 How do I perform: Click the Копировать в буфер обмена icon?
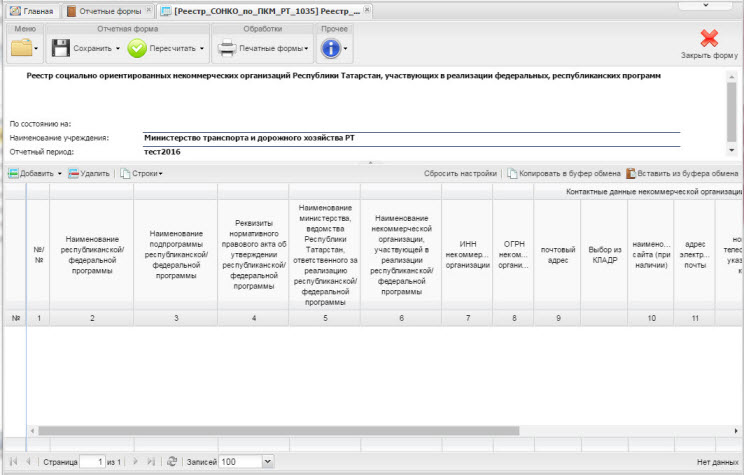point(512,174)
